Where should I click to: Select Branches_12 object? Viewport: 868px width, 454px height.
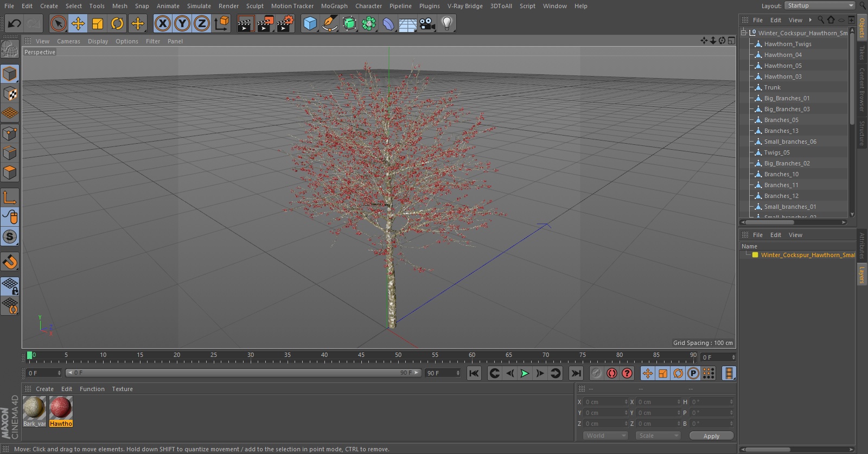pos(781,196)
